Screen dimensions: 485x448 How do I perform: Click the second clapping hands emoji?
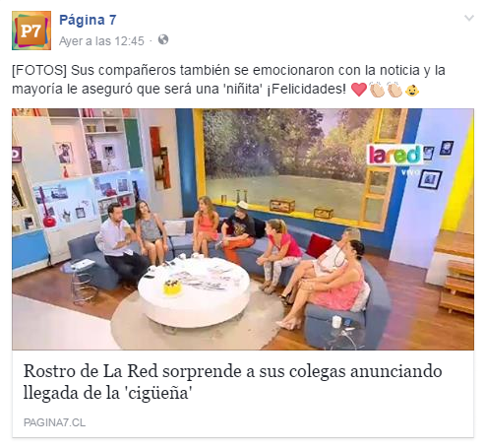(394, 90)
